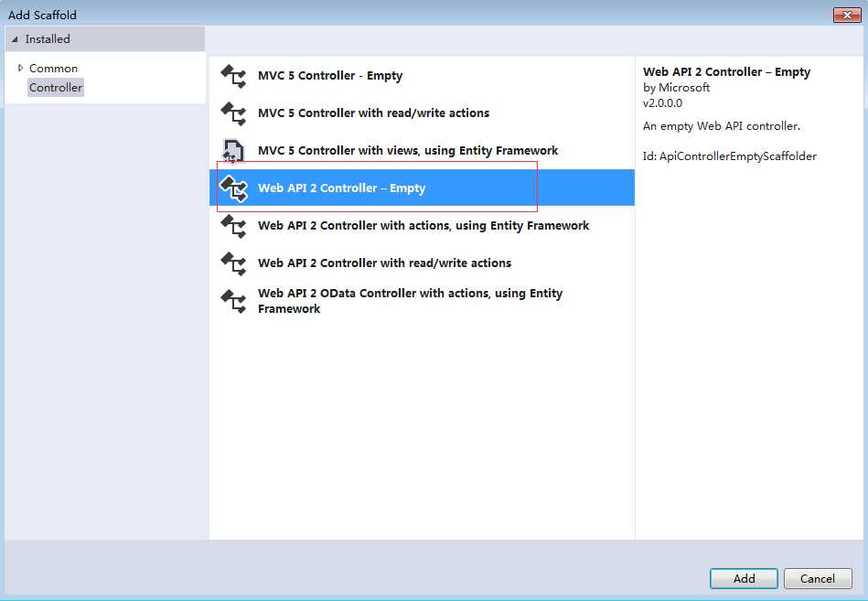Select Web API 2 Controller – Empty entry

[422, 188]
